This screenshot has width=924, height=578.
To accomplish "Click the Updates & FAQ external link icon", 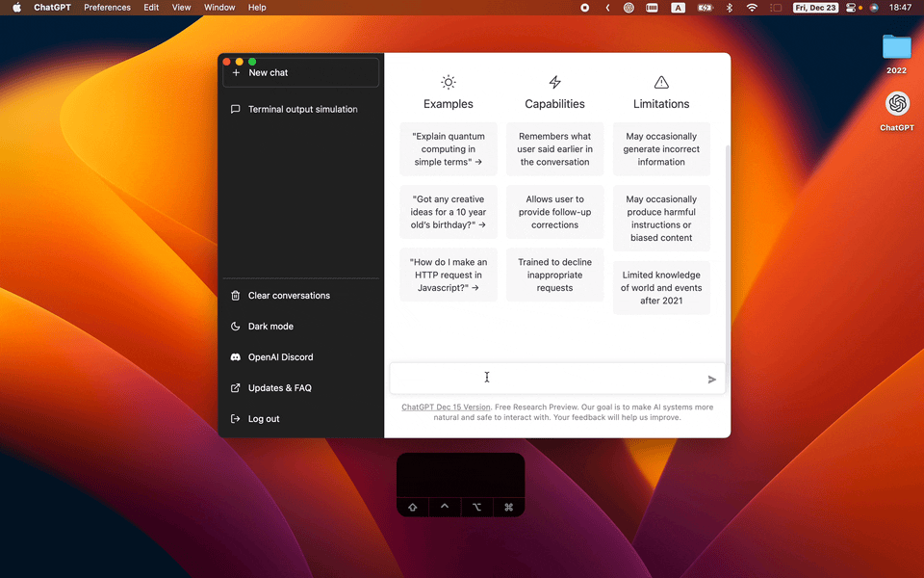I will (236, 388).
